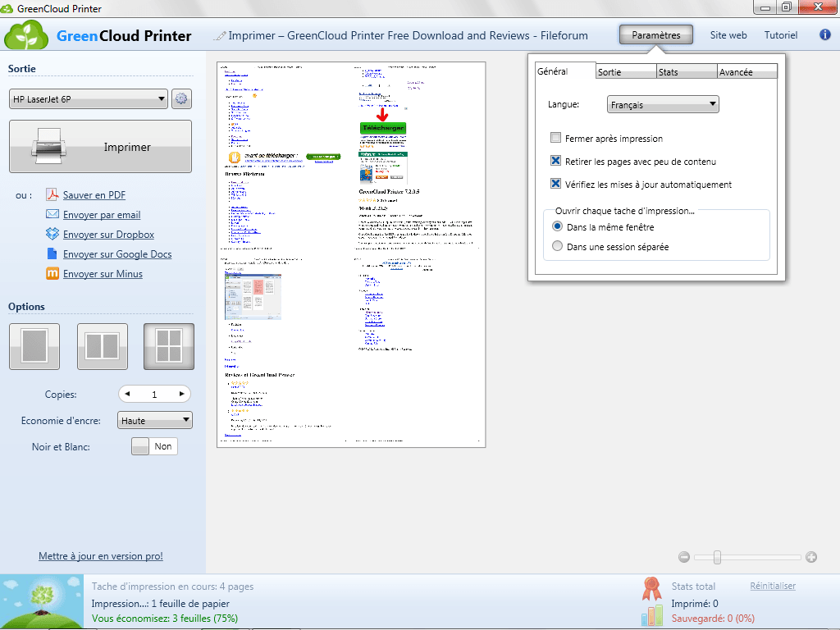Image resolution: width=840 pixels, height=630 pixels.
Task: Click the pencil edit title icon
Action: click(x=220, y=36)
